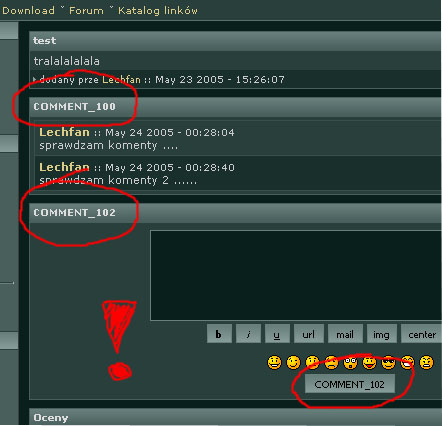The width and height of the screenshot is (442, 426).
Task: Open the Forum menu item
Action: pos(86,11)
